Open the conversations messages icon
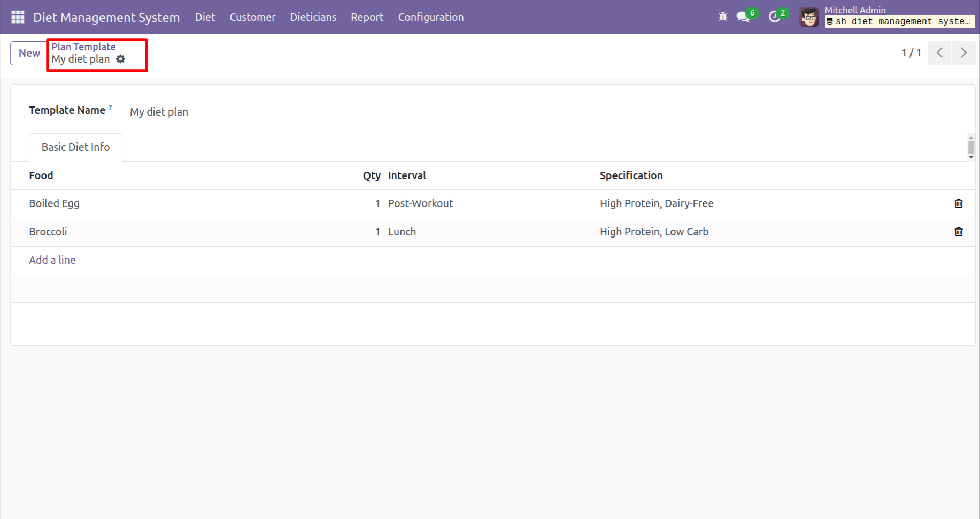This screenshot has width=980, height=519. point(743,17)
